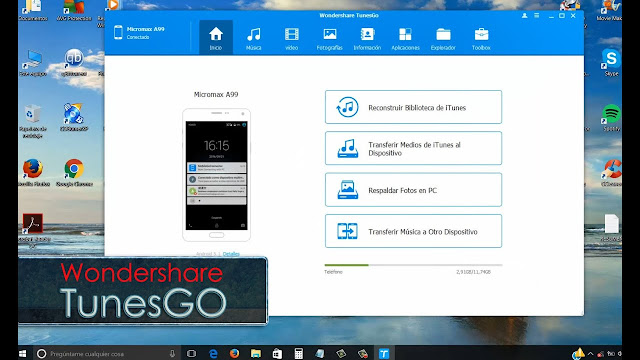
Task: Launch Firefox from the taskbar
Action: [234, 353]
